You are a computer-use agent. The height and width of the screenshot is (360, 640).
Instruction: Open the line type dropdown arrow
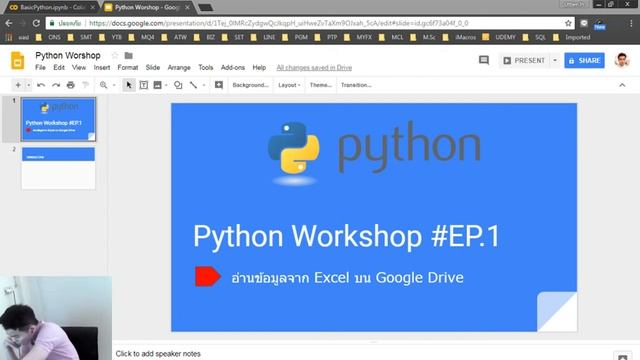(x=204, y=85)
